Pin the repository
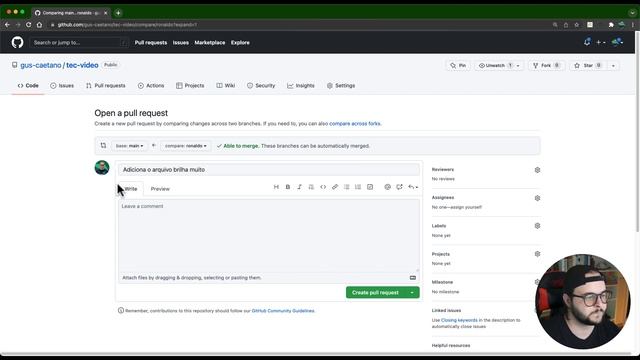The height and width of the screenshot is (360, 640). pos(458,65)
